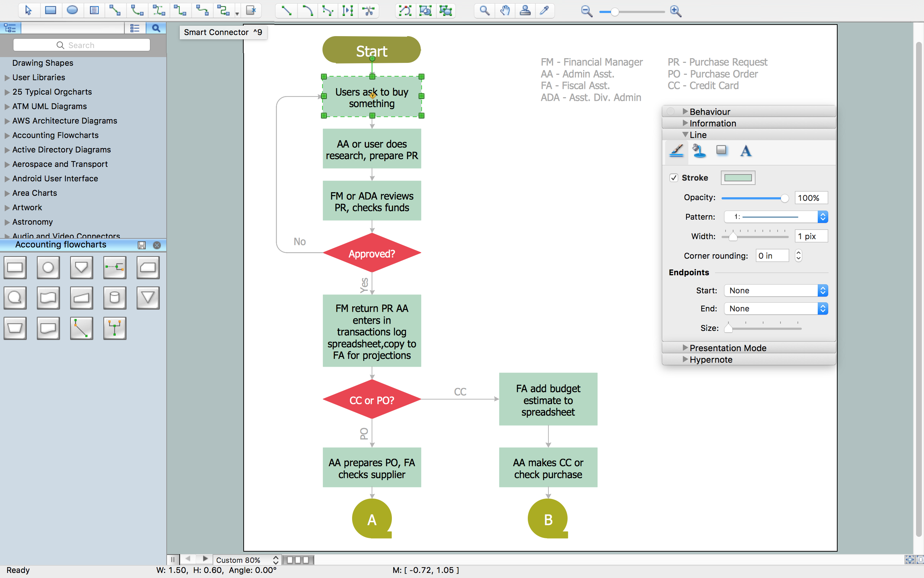Pick the Y-shaped branch connector shape
The height and width of the screenshot is (578, 924).
click(x=115, y=328)
